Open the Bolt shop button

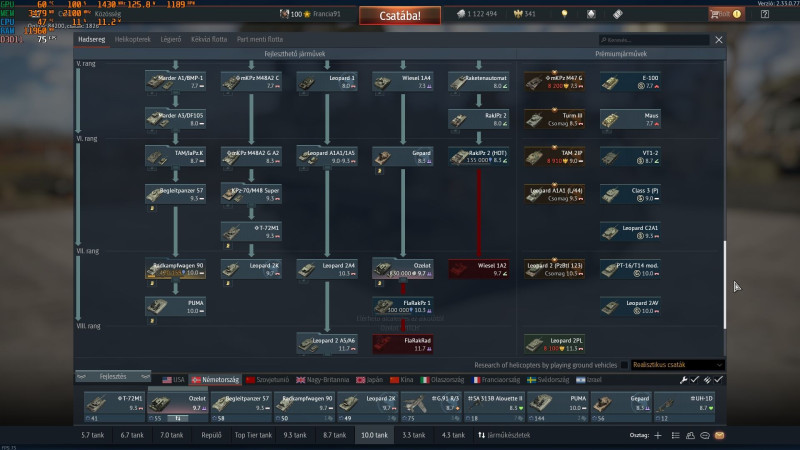coord(726,14)
